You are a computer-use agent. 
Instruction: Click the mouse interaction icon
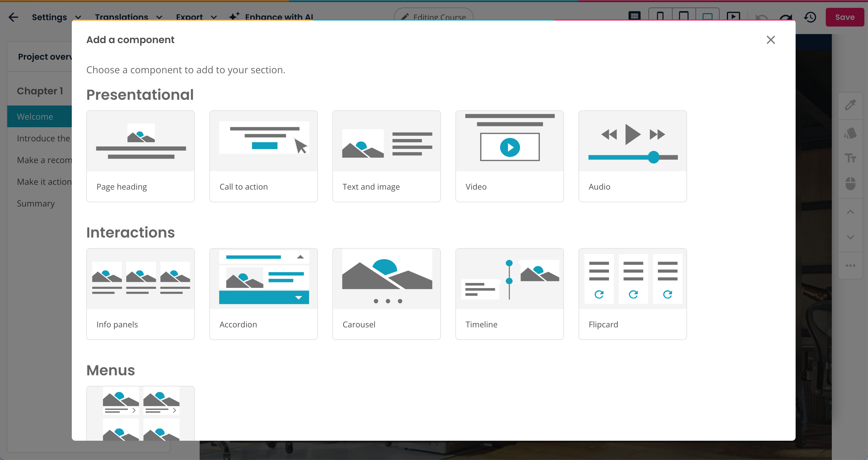pyautogui.click(x=850, y=184)
